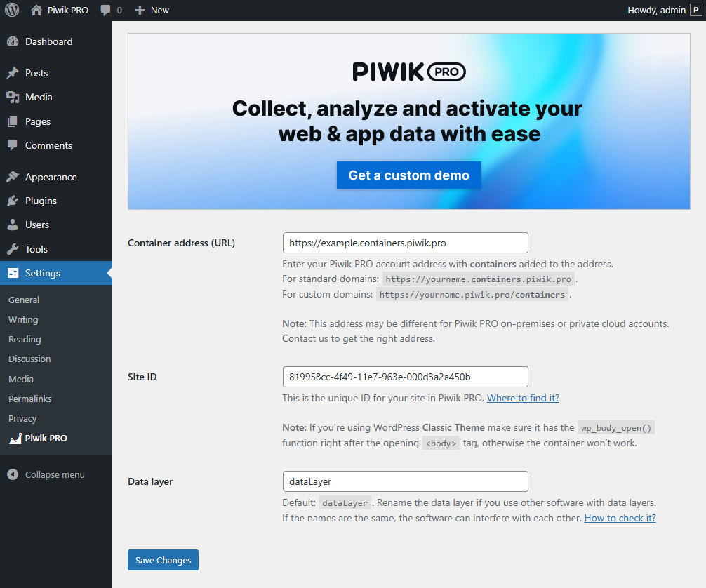Click the Plugins plug icon
The width and height of the screenshot is (706, 588).
tap(13, 201)
